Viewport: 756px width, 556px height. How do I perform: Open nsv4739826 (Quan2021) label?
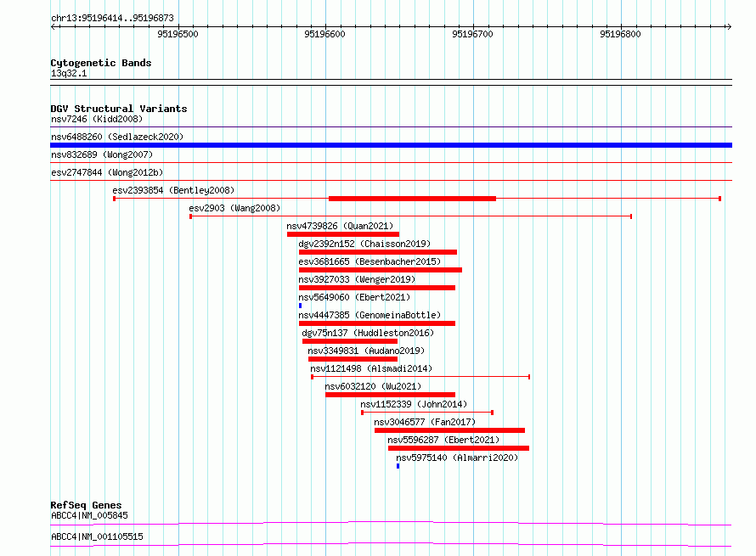pyautogui.click(x=340, y=226)
